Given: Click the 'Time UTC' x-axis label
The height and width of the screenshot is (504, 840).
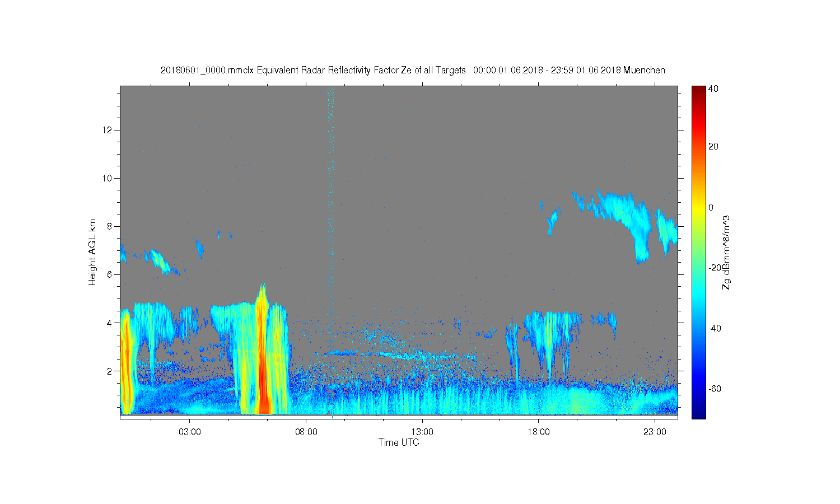Looking at the screenshot, I should click(x=399, y=442).
